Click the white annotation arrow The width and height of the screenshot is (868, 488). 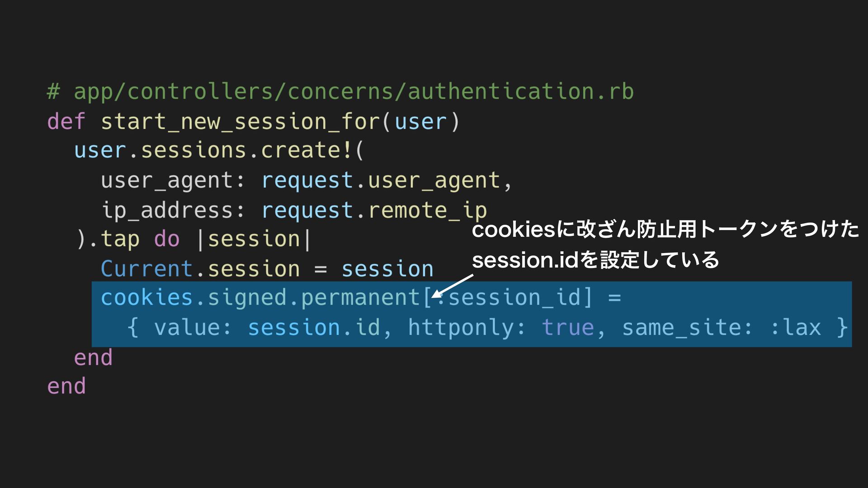452,286
